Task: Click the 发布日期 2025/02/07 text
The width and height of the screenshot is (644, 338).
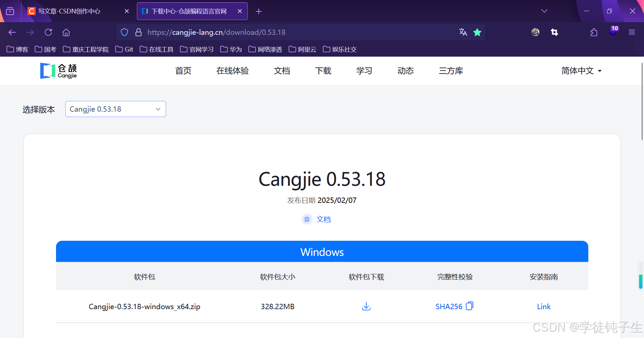Action: [322, 200]
